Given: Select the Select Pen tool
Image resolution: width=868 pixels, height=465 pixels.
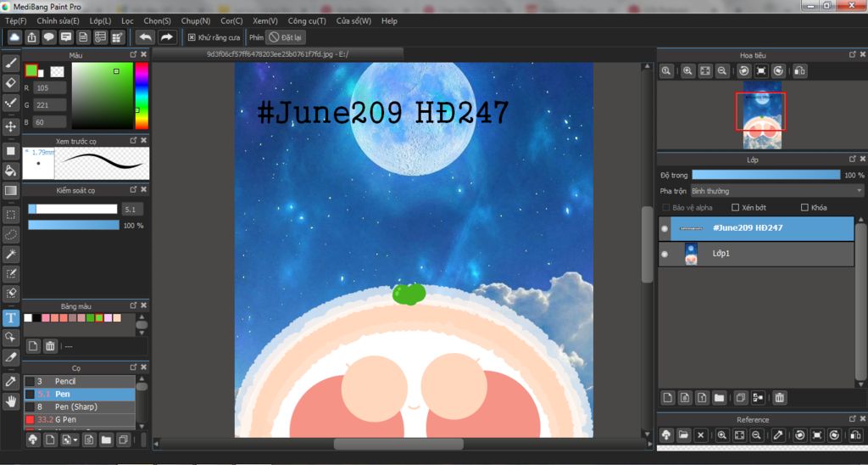Looking at the screenshot, I should (11, 273).
